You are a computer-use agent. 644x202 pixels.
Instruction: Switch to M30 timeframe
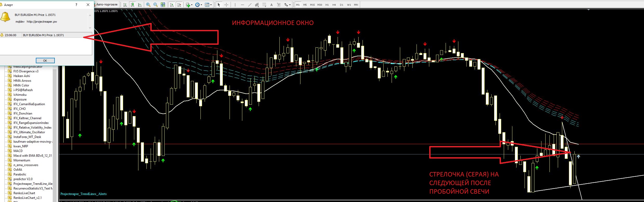coord(320,5)
